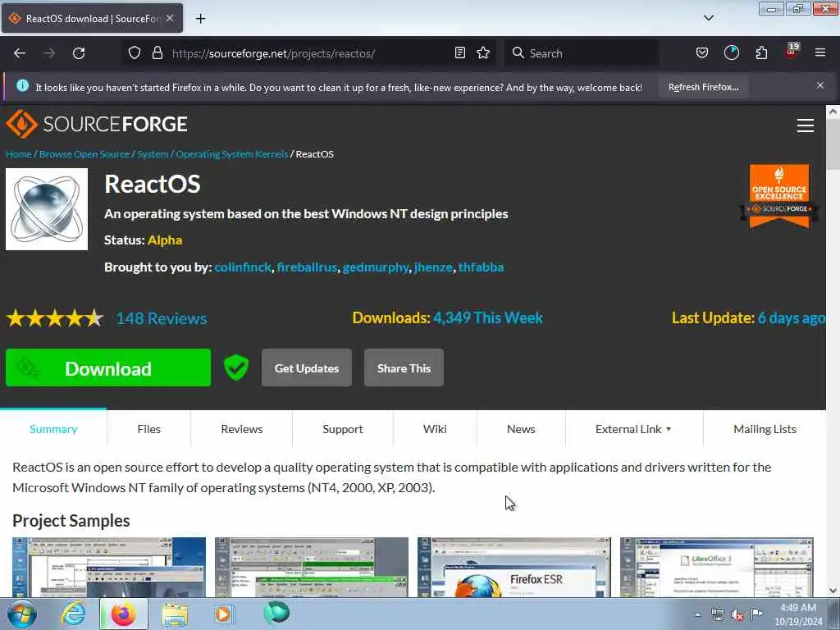Screen dimensions: 840x630
Task: Close the ReactOS download tab
Action: point(170,18)
